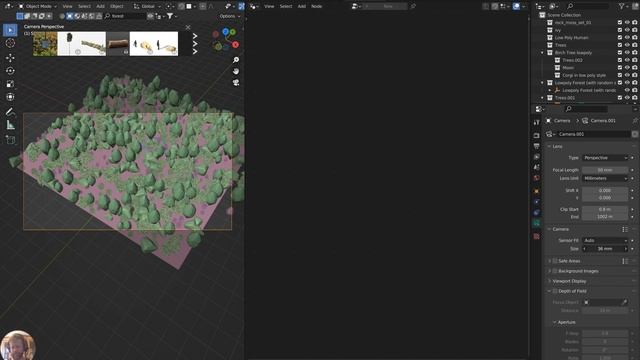The image size is (640, 360).
Task: Select Low Poly Human collection in outliner
Action: tap(571, 38)
